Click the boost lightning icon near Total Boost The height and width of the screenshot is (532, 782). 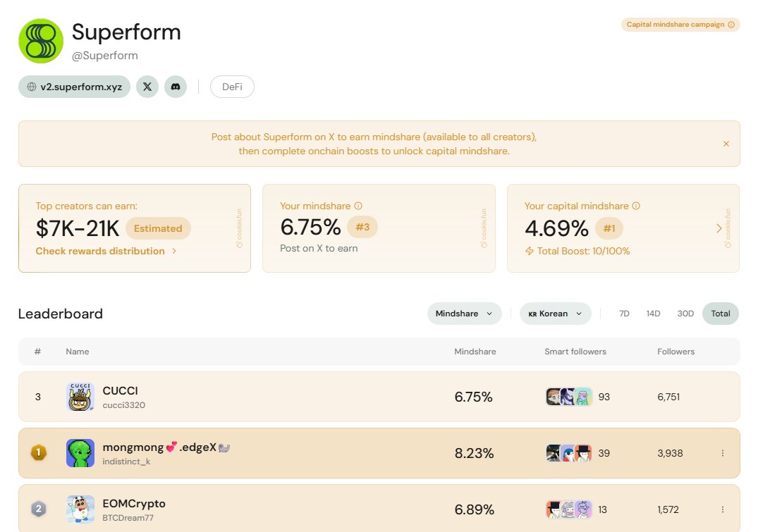(528, 251)
